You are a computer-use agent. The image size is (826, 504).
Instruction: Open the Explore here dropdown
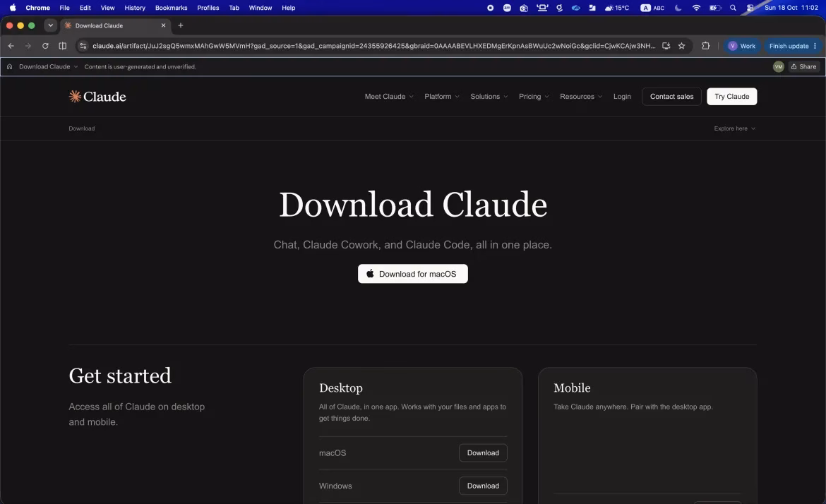[734, 128]
